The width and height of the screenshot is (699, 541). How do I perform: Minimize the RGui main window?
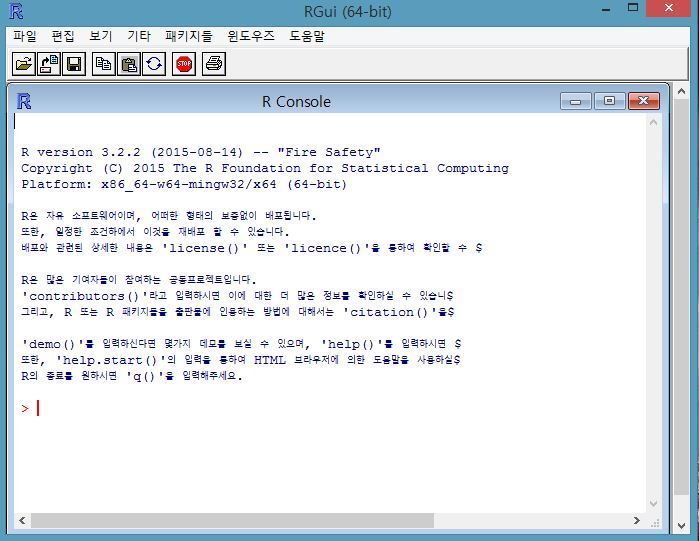(606, 9)
